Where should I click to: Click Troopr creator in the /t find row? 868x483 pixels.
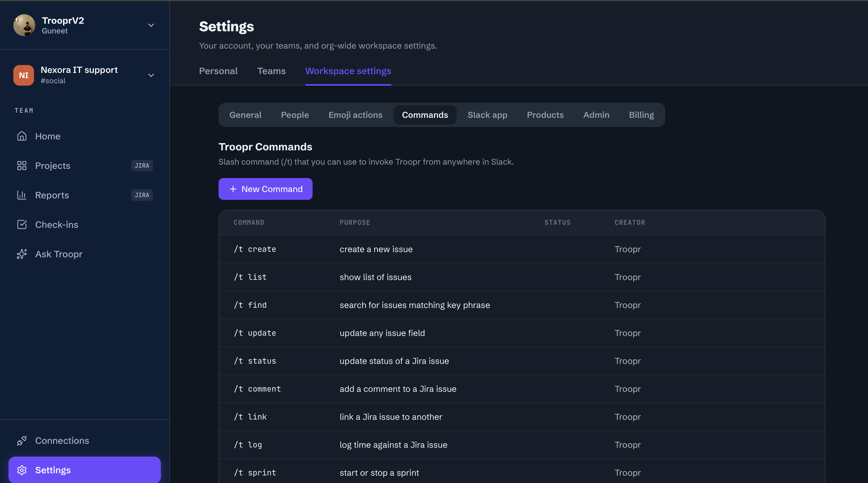coord(627,305)
